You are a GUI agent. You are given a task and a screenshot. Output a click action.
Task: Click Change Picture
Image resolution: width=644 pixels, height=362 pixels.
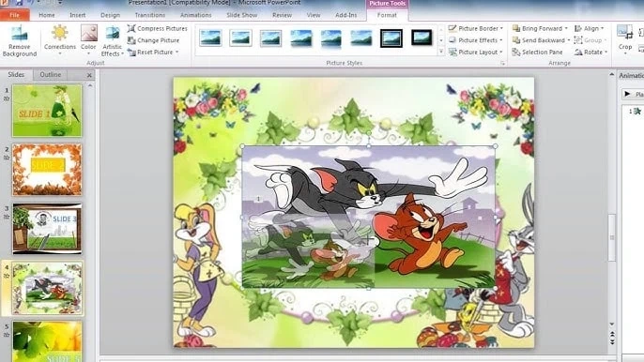[x=154, y=40]
